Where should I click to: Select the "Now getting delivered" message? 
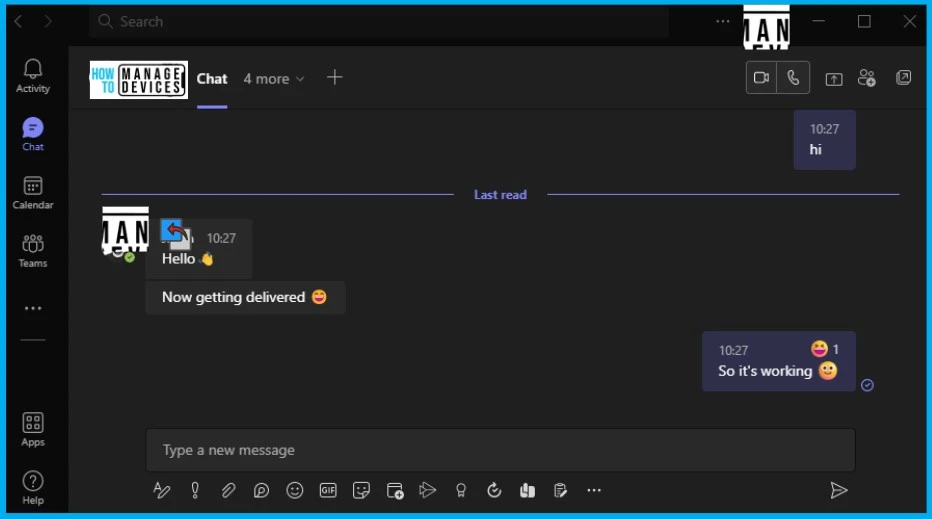tap(245, 297)
